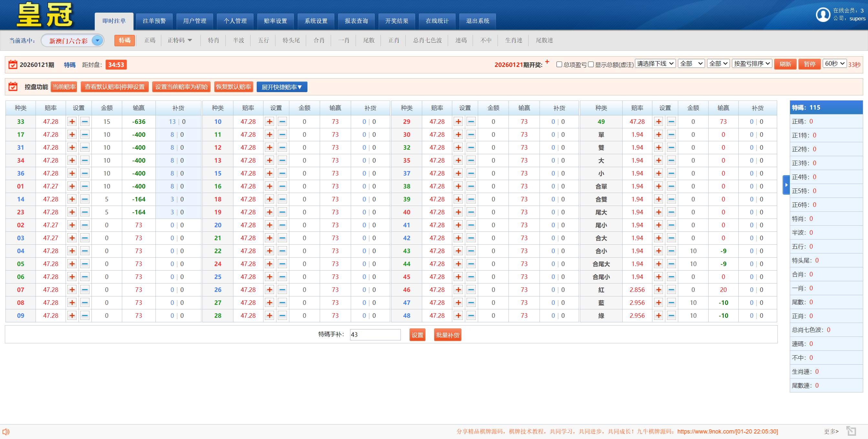Switch to the 赔率设置 tab
Image resolution: width=868 pixels, height=439 pixels.
coord(275,21)
